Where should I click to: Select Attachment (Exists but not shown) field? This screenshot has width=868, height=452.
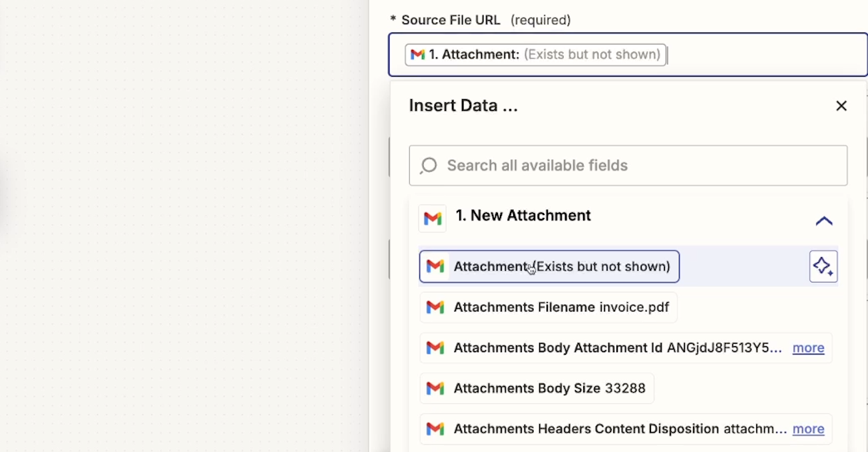[549, 266]
